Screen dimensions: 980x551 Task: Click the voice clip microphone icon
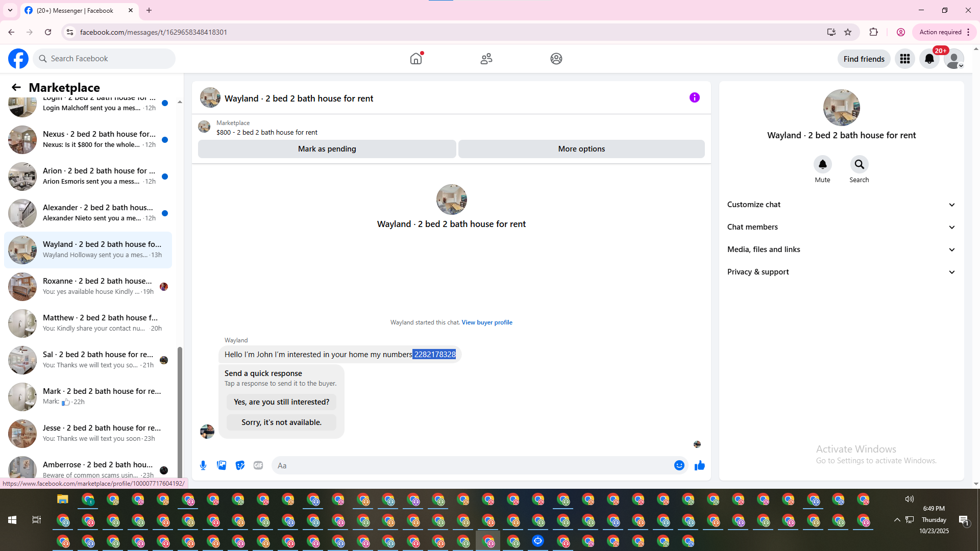[203, 465]
